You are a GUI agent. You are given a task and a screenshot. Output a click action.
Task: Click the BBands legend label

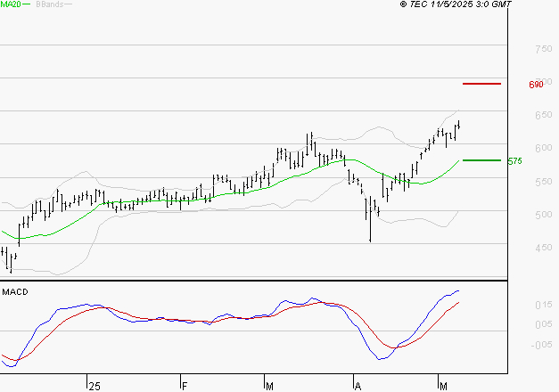[48, 5]
